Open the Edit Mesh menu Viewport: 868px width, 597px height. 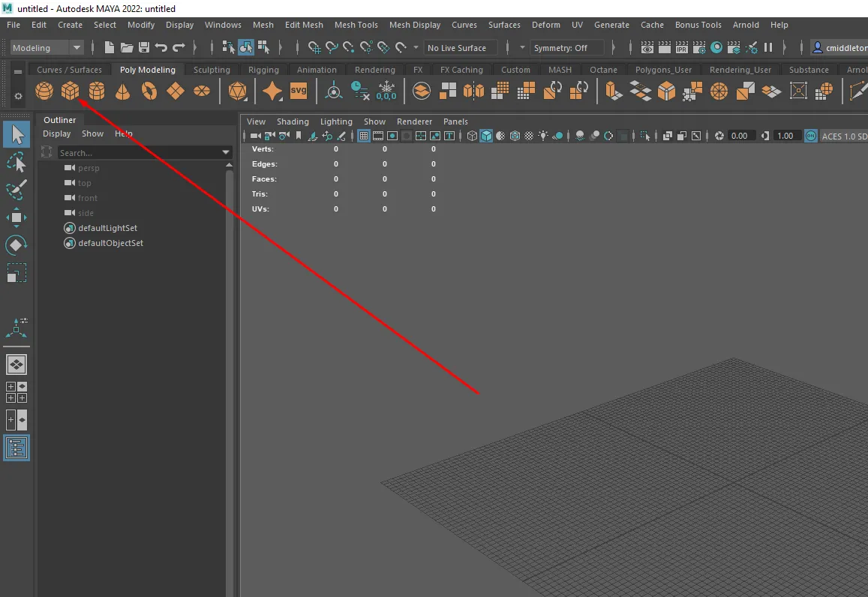click(x=304, y=25)
